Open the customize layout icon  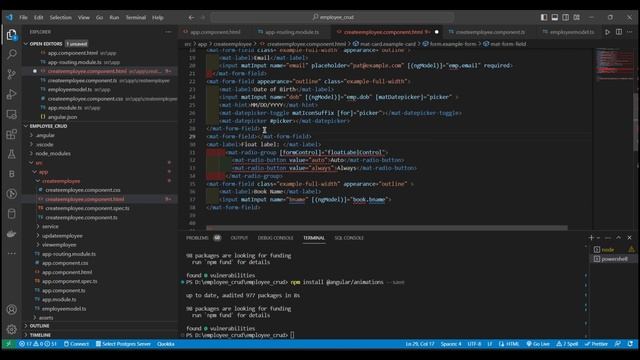[577, 17]
